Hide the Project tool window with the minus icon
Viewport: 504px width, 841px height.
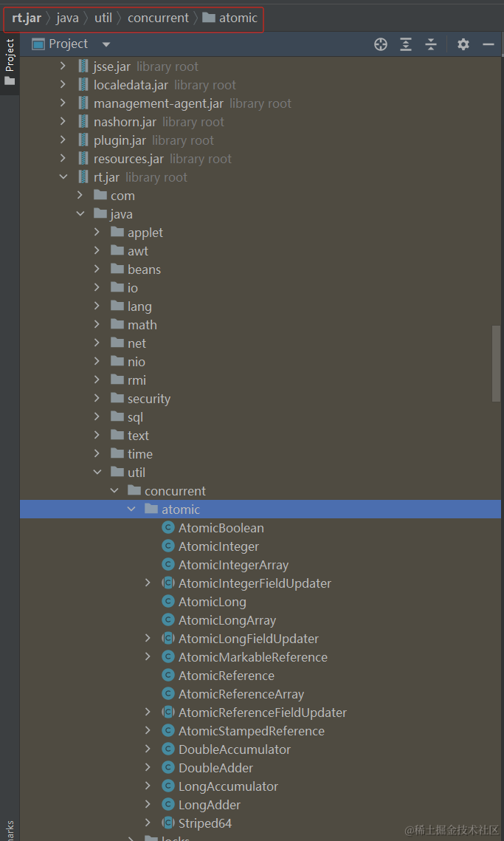pos(488,44)
